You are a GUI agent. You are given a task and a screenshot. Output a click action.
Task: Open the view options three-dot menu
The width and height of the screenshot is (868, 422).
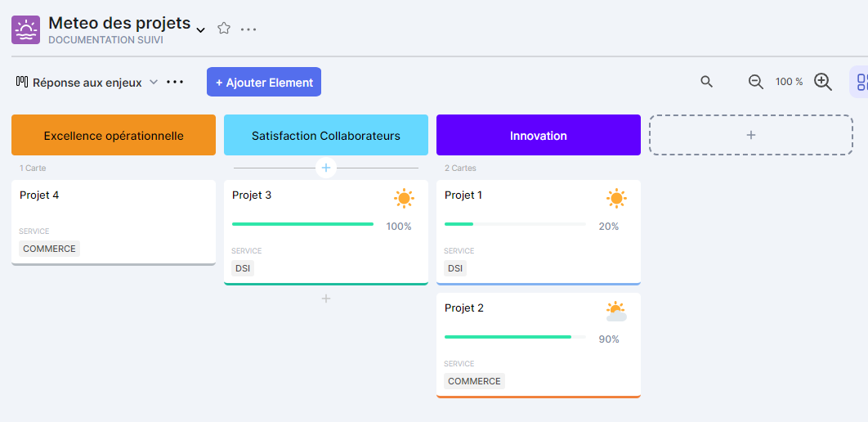click(175, 83)
